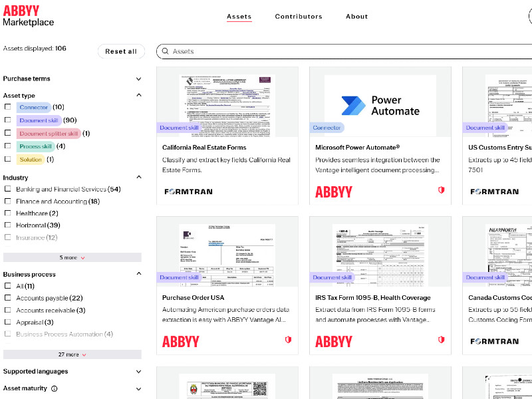
Task: Check the Document skill asset type checkbox
Action: point(8,120)
